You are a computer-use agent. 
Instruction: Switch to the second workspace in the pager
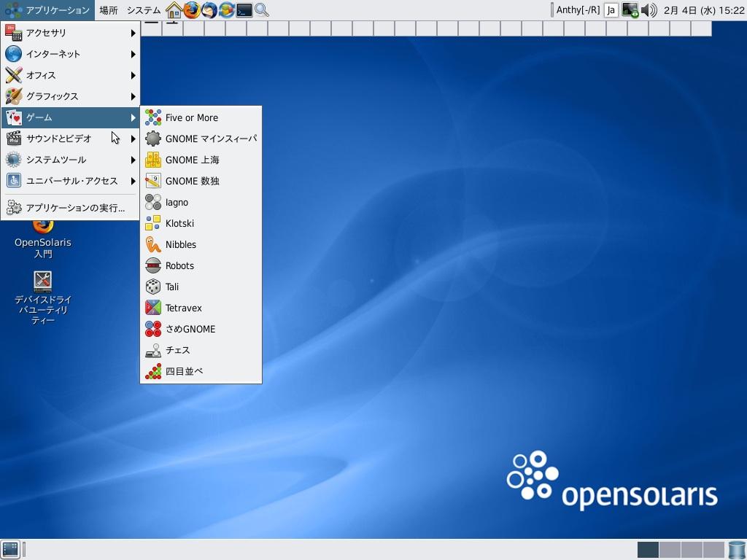(670, 550)
